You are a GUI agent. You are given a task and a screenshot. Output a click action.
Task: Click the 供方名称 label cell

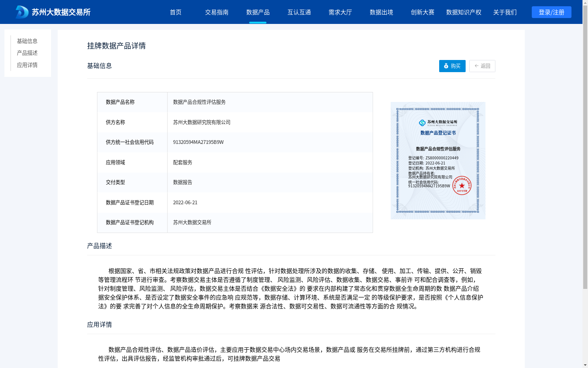pos(132,122)
